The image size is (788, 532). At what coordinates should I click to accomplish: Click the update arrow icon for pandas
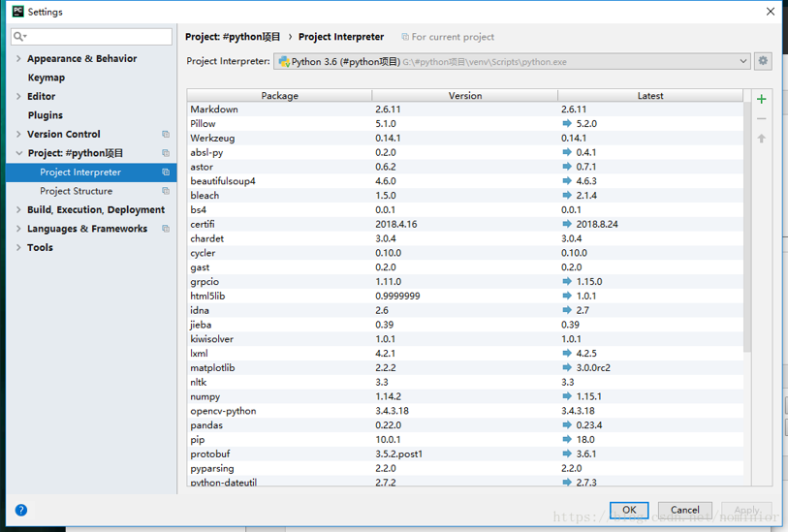(567, 425)
